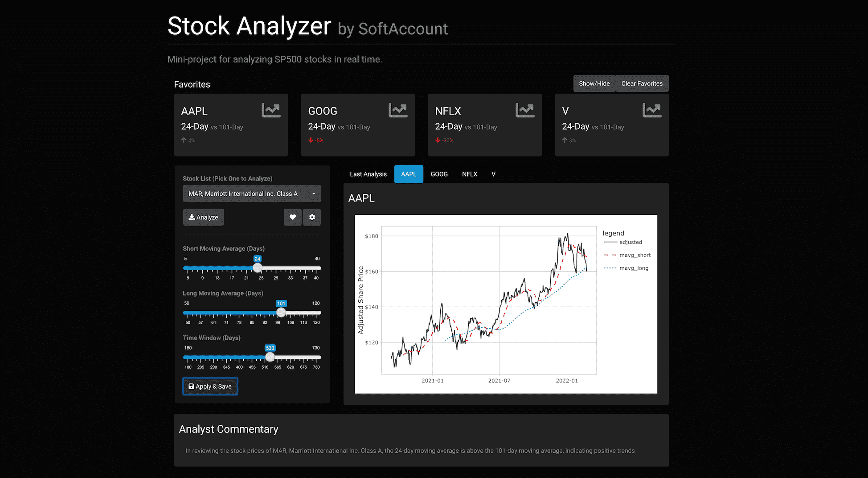
Task: Click the Favorites section label
Action: point(192,84)
